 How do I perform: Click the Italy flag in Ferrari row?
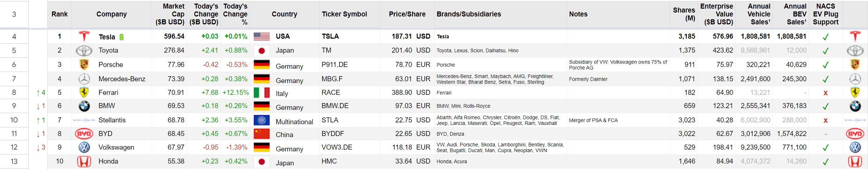point(262,93)
